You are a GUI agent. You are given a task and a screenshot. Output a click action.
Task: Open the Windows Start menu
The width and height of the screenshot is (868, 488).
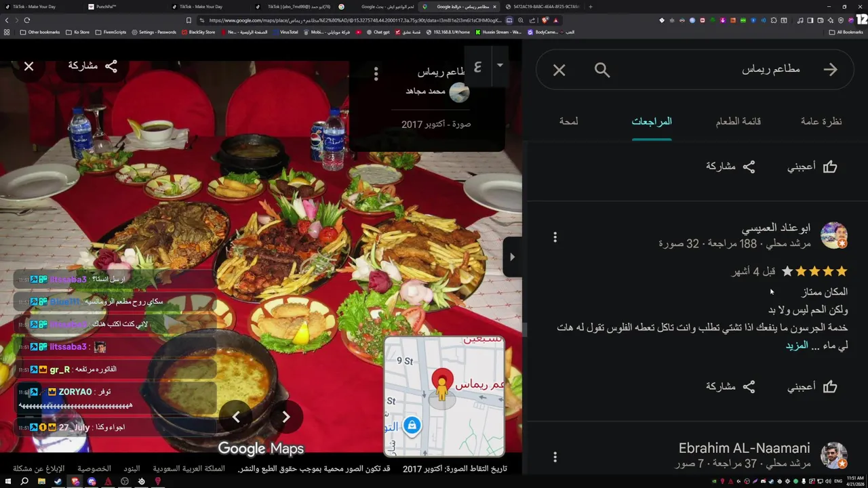coord(7,481)
